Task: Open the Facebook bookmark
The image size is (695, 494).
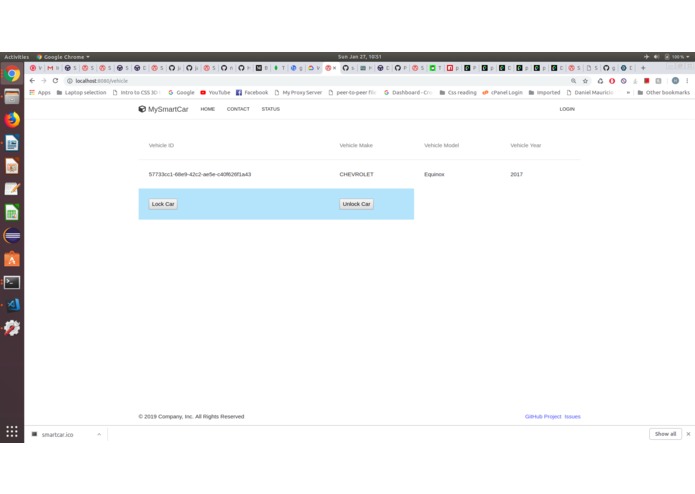Action: pos(252,93)
